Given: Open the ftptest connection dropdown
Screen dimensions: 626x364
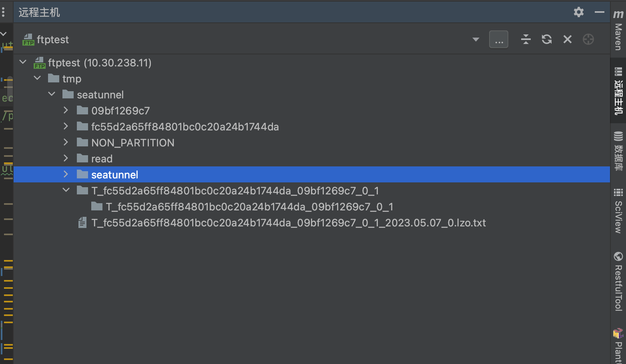Looking at the screenshot, I should [x=476, y=39].
